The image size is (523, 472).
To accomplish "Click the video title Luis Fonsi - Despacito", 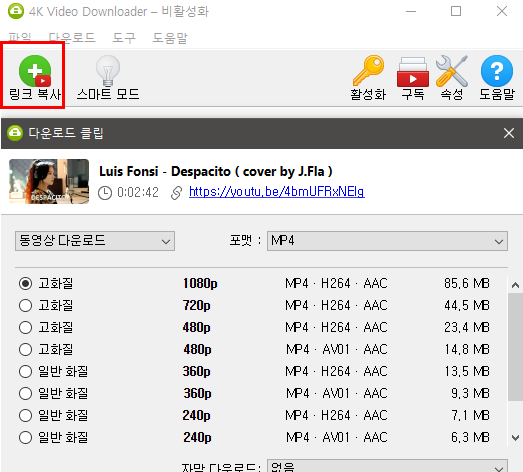I will pos(215,171).
